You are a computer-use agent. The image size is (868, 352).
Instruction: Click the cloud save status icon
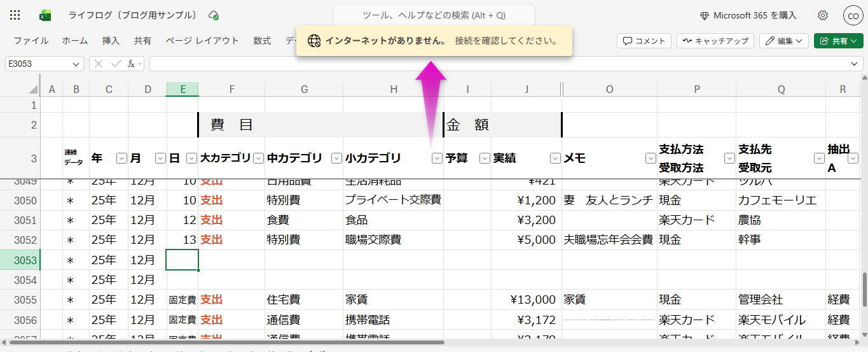pos(214,15)
